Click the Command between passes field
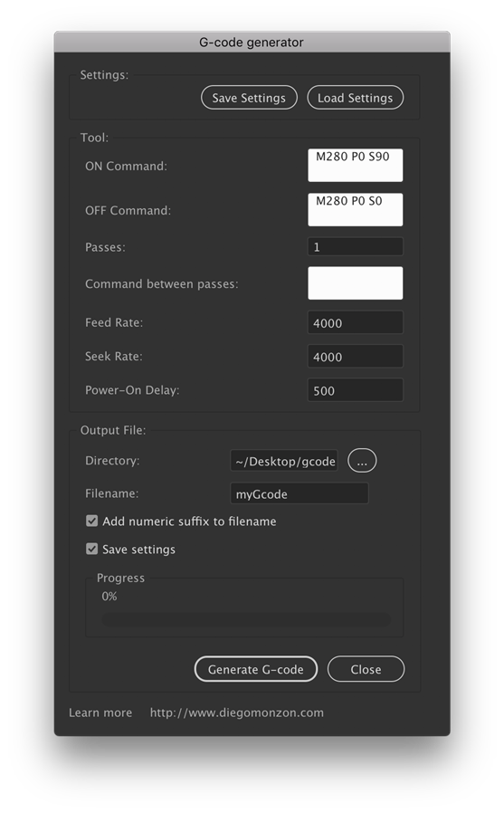 pos(356,283)
